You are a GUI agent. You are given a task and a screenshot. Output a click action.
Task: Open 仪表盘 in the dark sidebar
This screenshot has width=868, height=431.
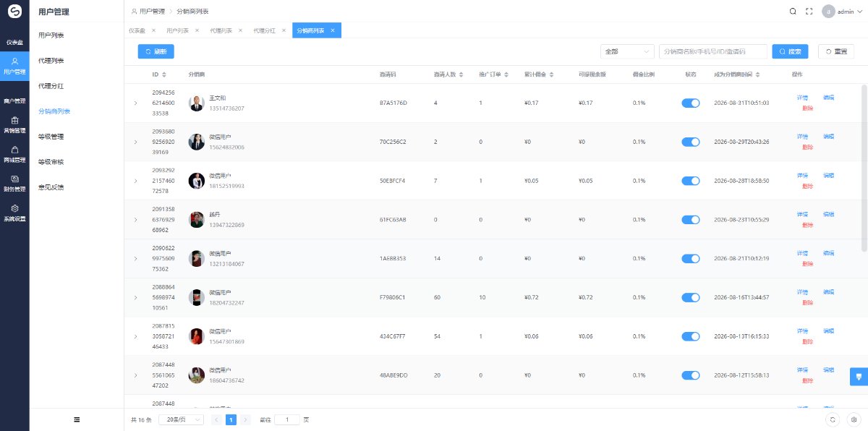click(x=14, y=42)
